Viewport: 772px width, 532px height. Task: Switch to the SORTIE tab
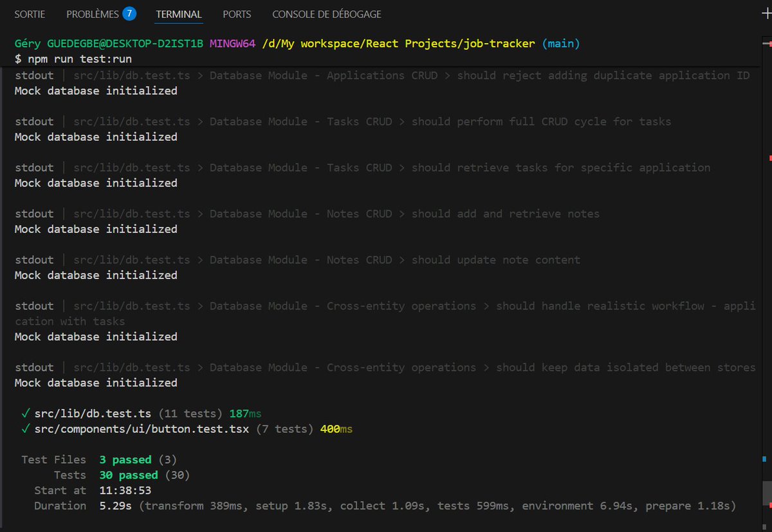point(30,14)
